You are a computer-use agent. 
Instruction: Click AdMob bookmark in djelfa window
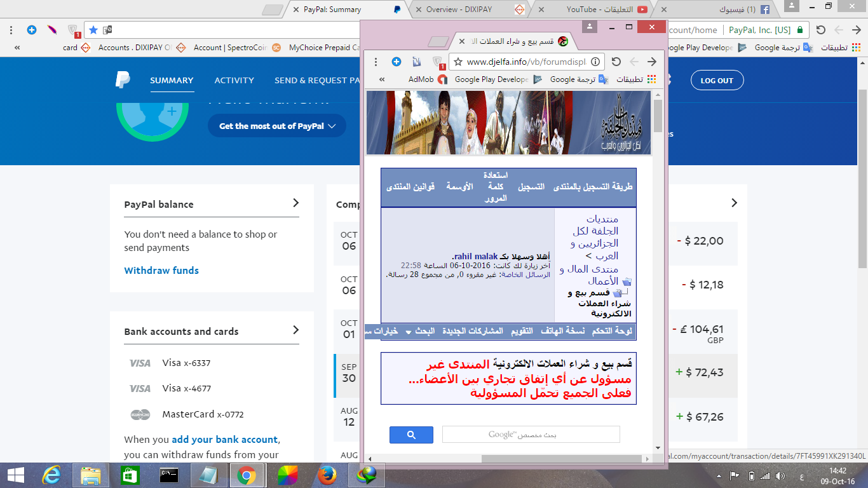(428, 79)
